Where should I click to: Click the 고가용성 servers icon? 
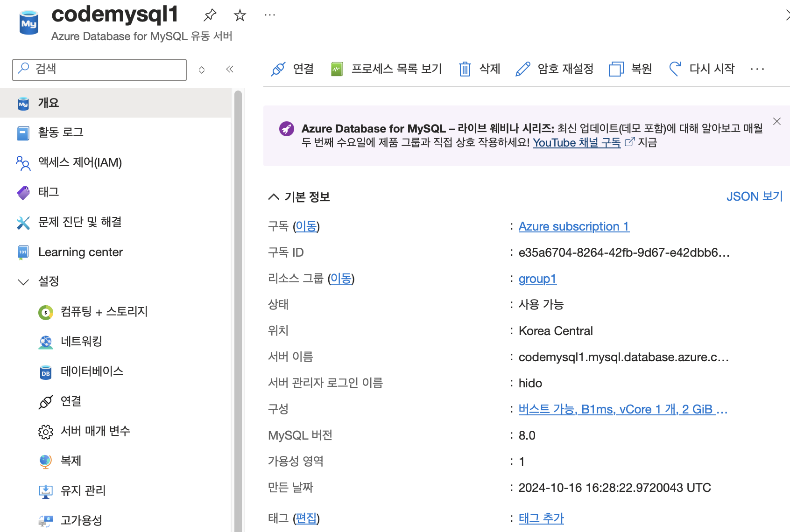46,521
